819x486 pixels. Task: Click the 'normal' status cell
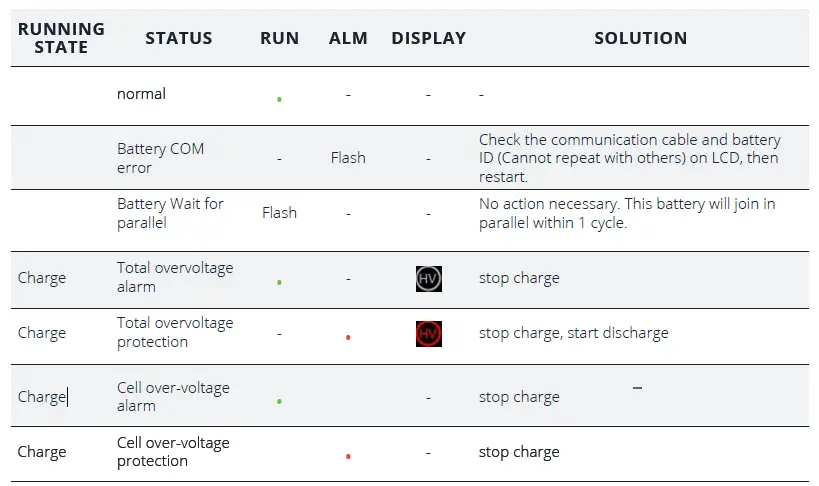click(141, 94)
